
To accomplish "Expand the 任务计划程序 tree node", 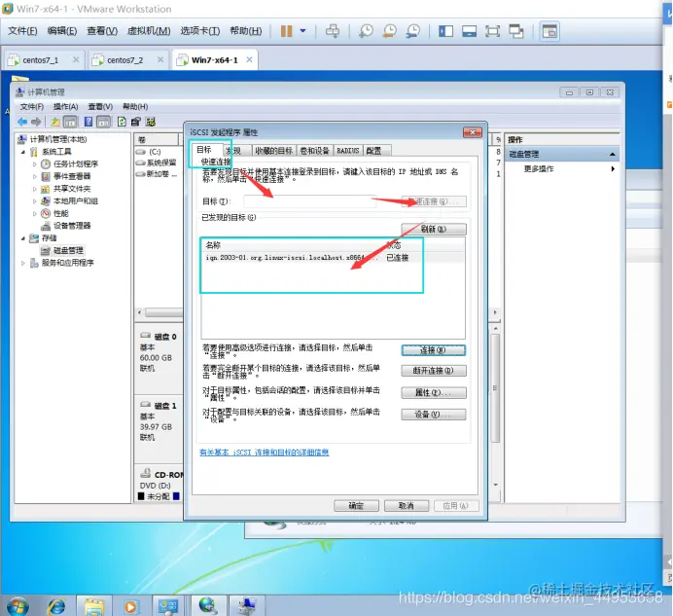I will click(x=34, y=164).
